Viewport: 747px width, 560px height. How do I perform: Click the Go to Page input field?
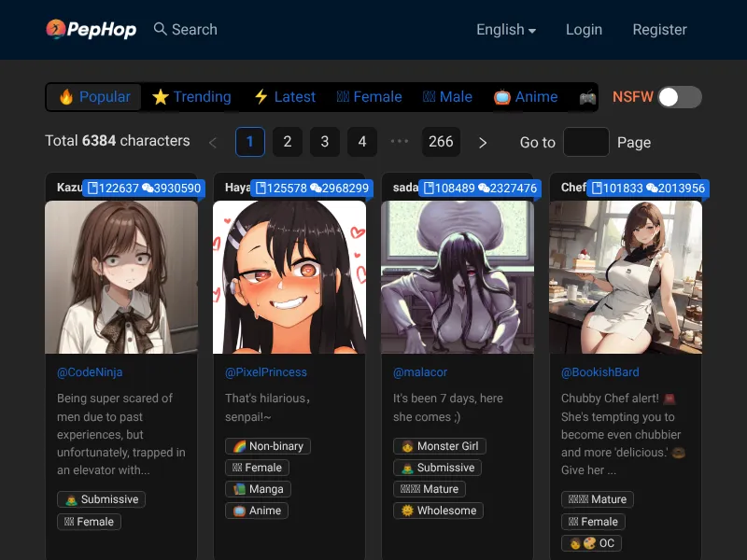click(x=586, y=142)
